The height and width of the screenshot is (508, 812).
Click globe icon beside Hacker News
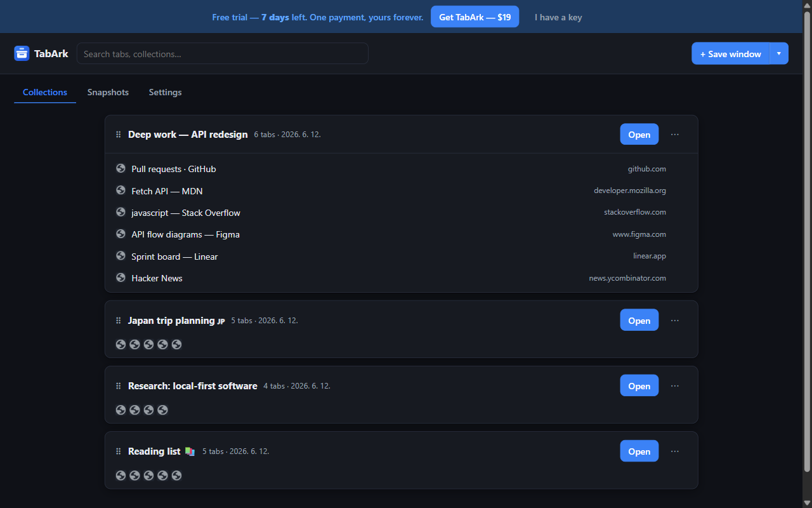pos(121,277)
